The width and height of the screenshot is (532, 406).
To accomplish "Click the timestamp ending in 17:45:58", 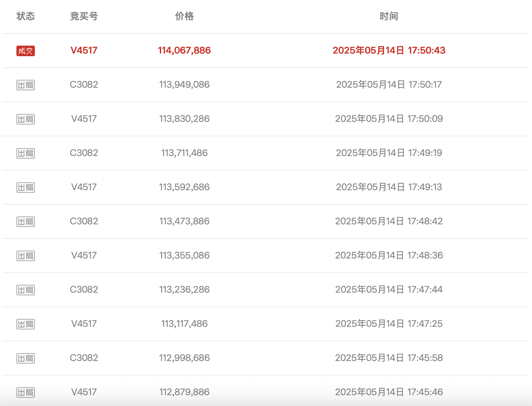I will (x=389, y=358).
